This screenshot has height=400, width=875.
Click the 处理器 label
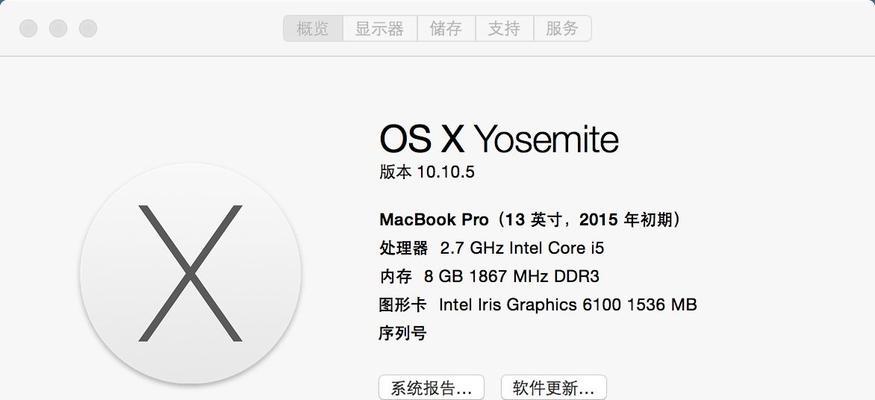click(x=403, y=248)
